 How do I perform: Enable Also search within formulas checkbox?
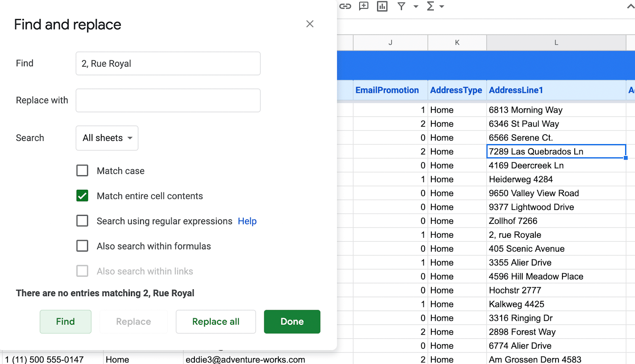[82, 246]
